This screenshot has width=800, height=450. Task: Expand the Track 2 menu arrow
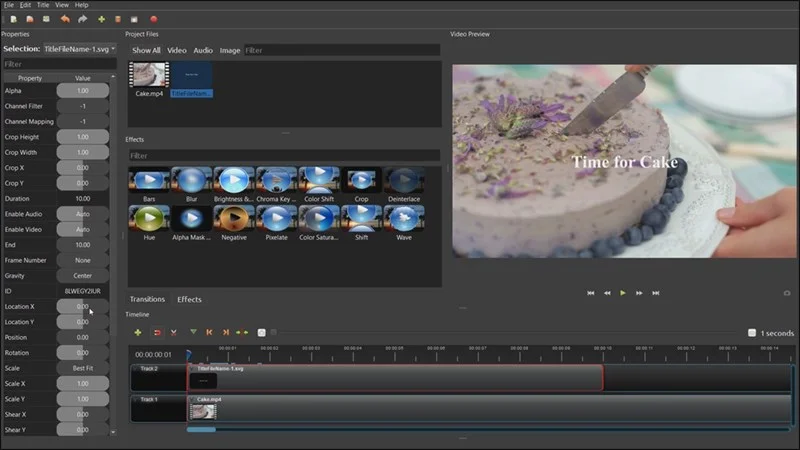(x=135, y=368)
